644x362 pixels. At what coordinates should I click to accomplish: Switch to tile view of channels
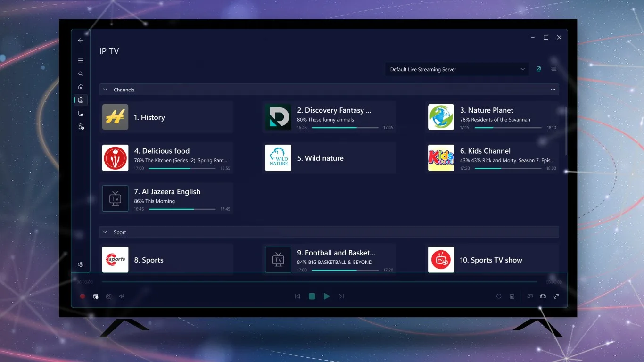(539, 69)
